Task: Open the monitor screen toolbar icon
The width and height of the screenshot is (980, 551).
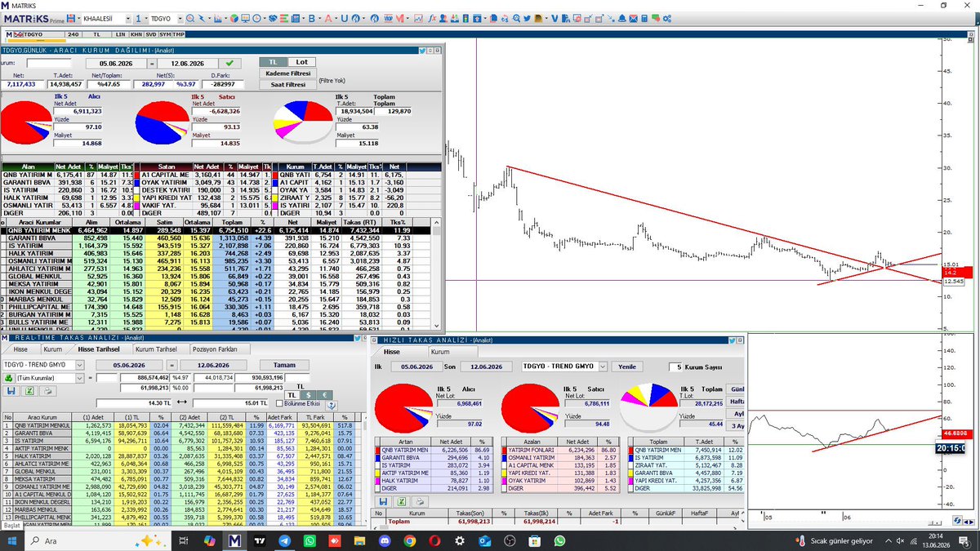Action: pyautogui.click(x=245, y=18)
